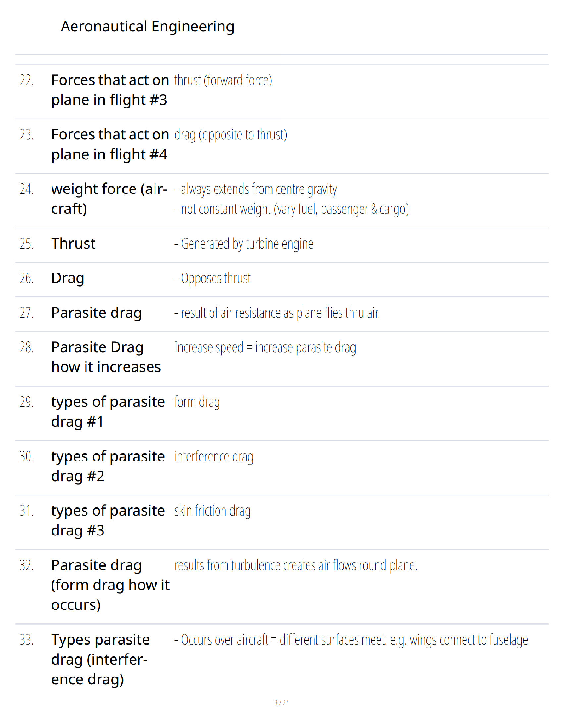Select 'Parasite drag (form drag how it occurs)' term

click(x=110, y=585)
